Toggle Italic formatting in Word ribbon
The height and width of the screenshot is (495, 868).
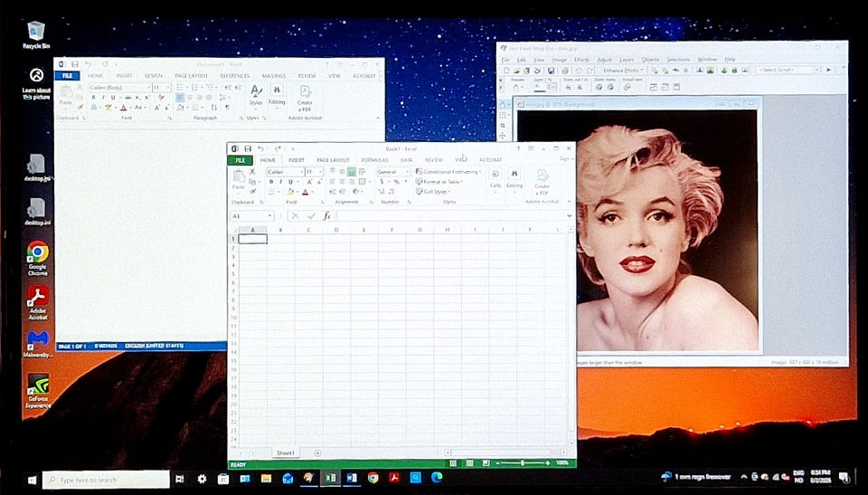pyautogui.click(x=104, y=97)
